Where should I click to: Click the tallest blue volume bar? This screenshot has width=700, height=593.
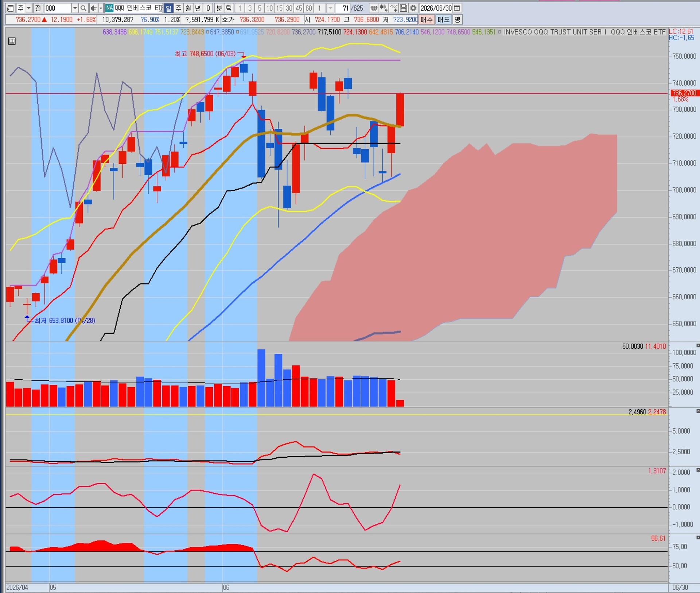tap(261, 378)
